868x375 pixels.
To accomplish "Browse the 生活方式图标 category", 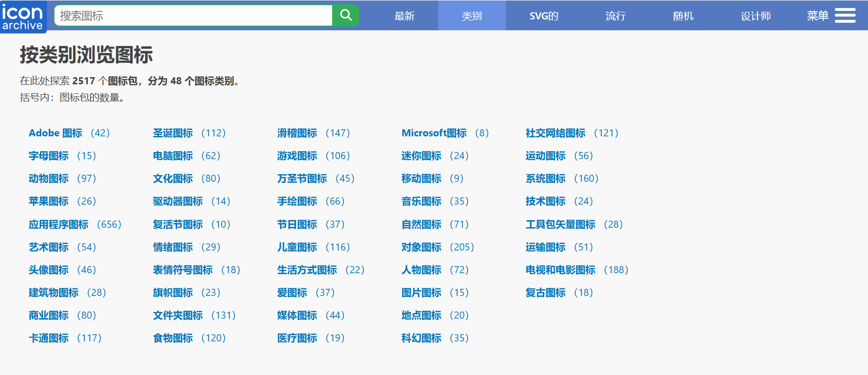I will click(307, 270).
